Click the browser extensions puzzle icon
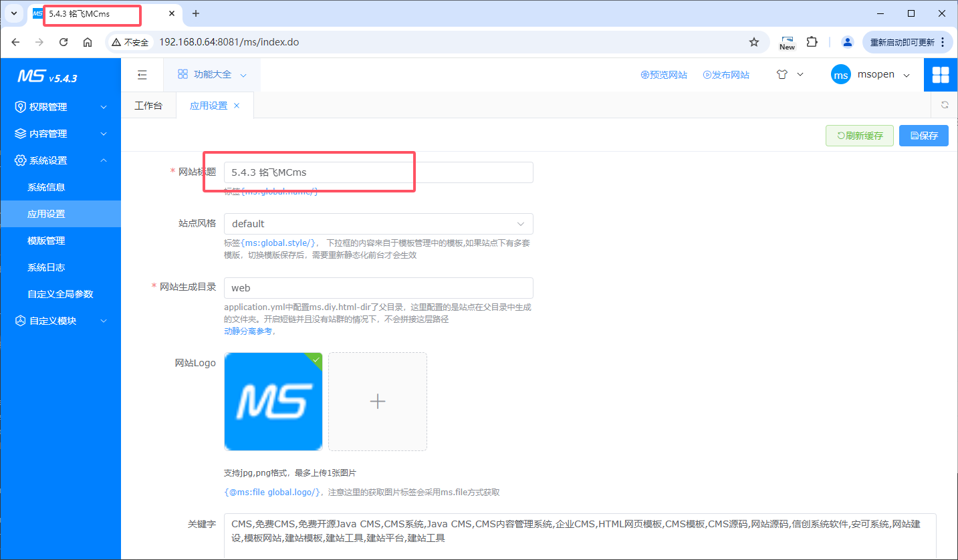This screenshot has width=958, height=560. (x=811, y=41)
